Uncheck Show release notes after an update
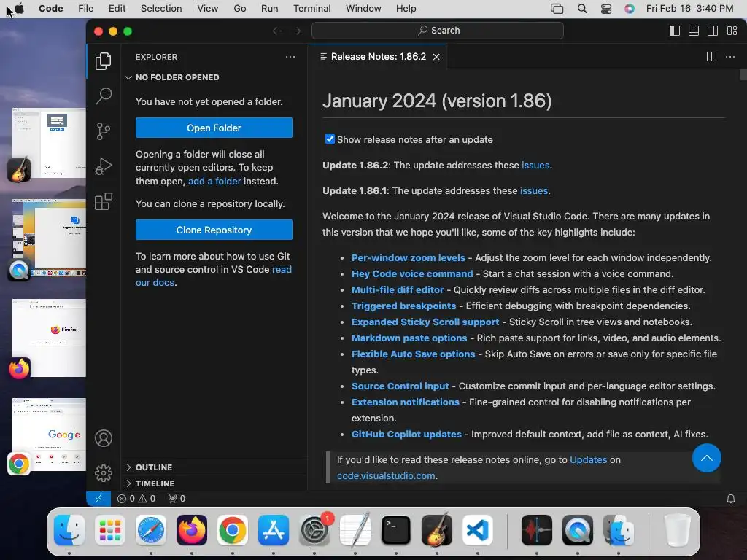Screen dimensions: 747x560 click(x=330, y=139)
